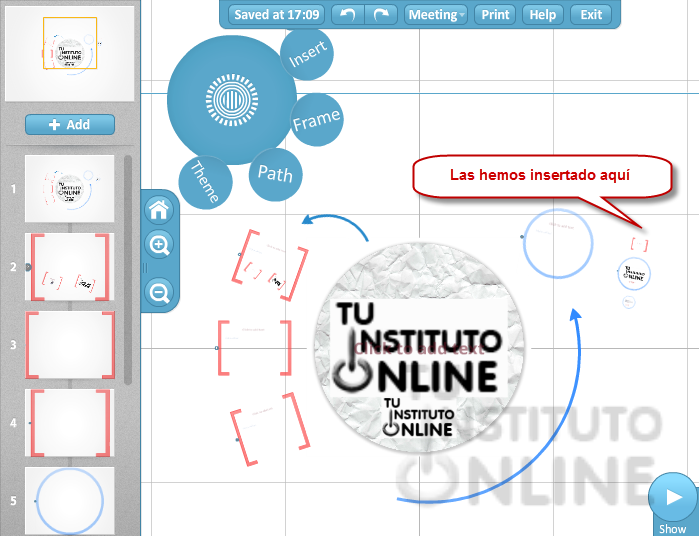This screenshot has width=699, height=536.
Task: Click the Redo arrow icon
Action: [x=381, y=15]
